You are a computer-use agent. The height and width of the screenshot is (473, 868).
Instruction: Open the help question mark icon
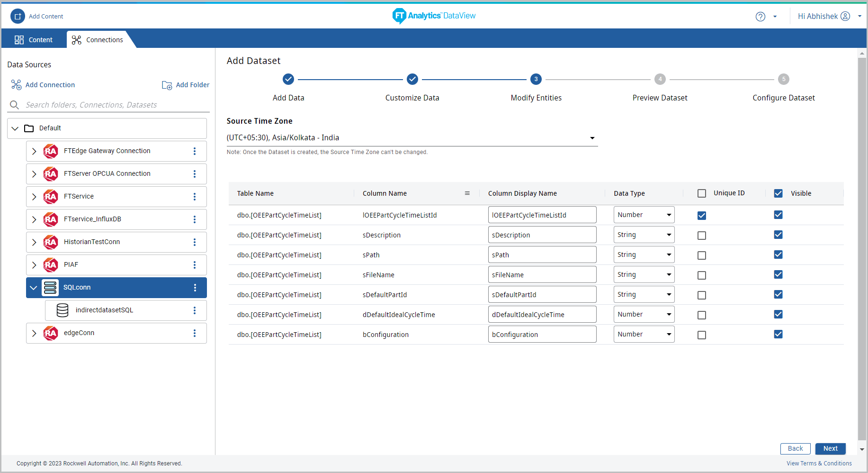(x=760, y=17)
